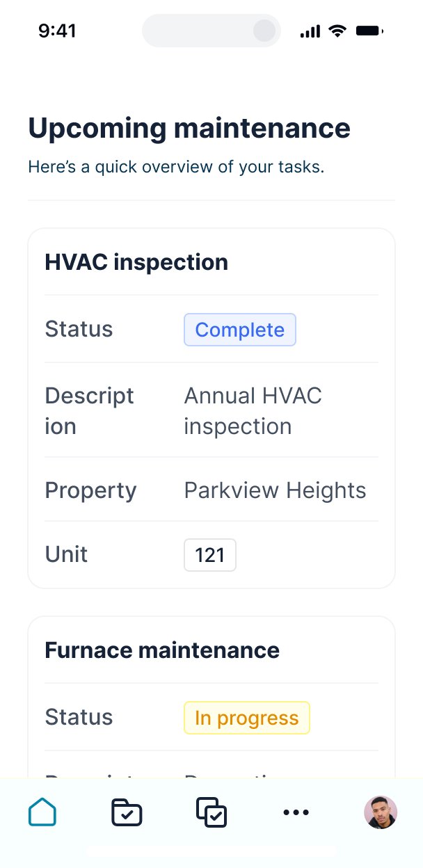
Task: Tap the battery indicator in status bar
Action: click(x=370, y=31)
